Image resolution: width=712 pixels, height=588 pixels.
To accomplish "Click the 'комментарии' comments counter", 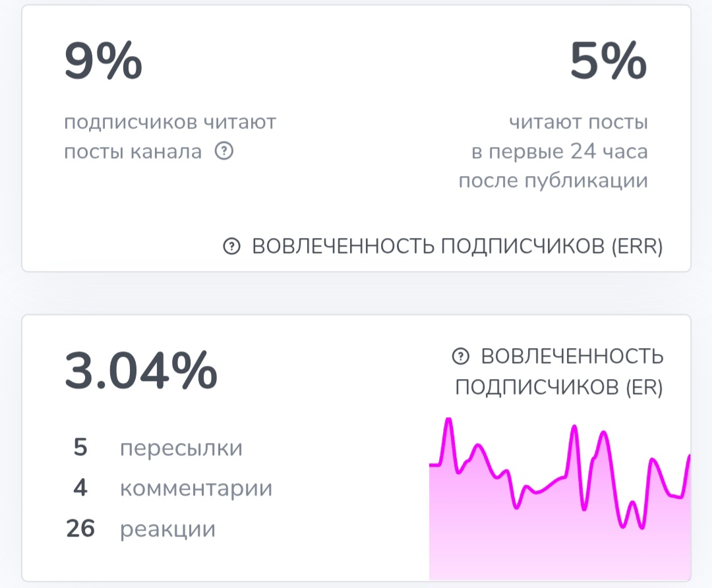I will 194,488.
